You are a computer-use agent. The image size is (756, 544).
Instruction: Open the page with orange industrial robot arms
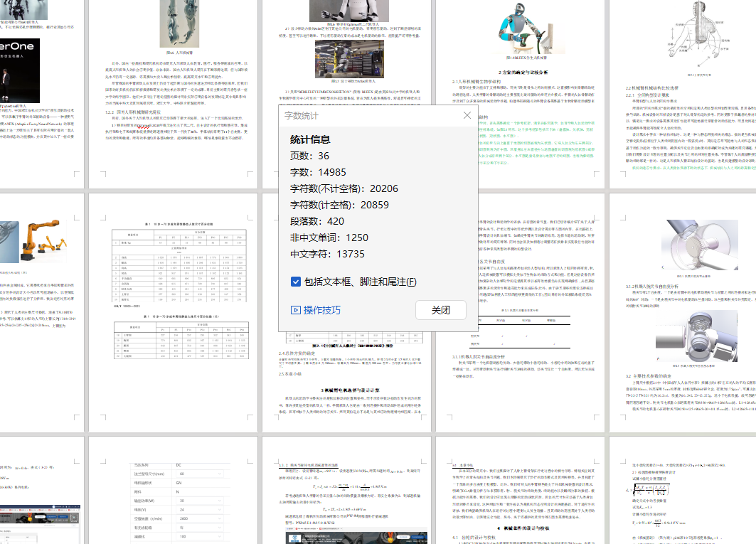(42, 312)
